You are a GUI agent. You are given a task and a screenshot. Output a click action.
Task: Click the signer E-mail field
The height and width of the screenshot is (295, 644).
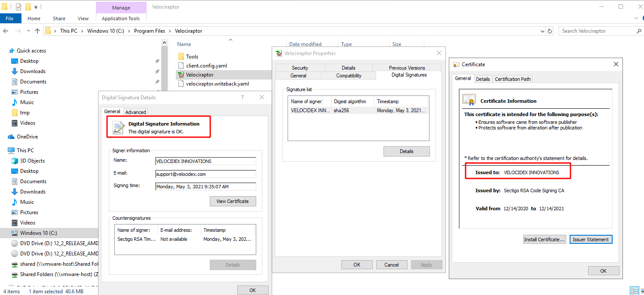coord(205,174)
